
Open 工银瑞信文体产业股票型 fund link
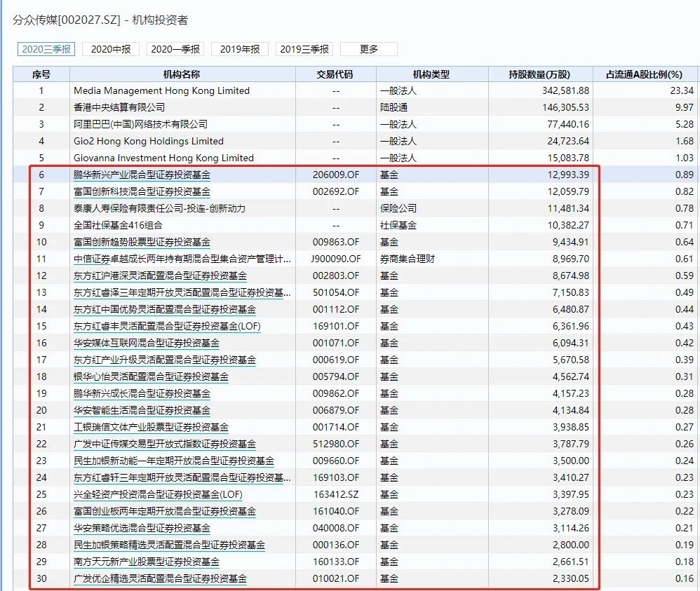coord(151,427)
